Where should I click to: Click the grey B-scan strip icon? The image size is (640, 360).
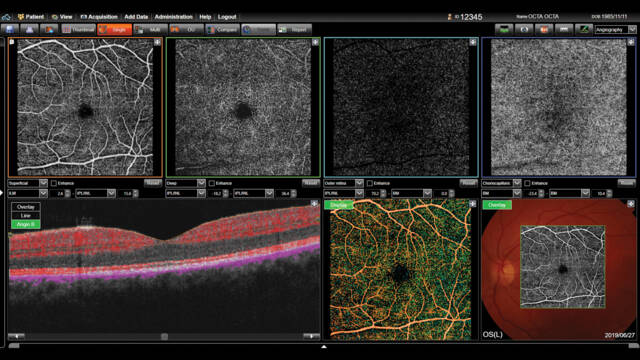(x=564, y=29)
